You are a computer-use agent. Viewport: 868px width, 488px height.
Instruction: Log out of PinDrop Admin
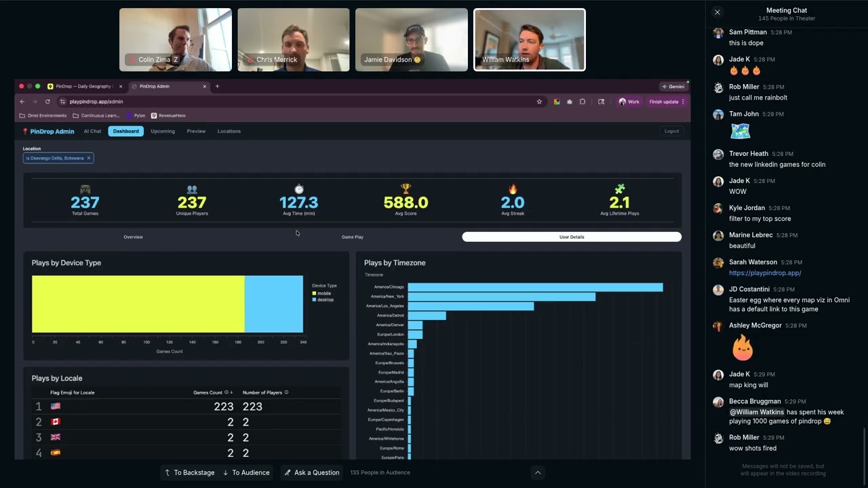(671, 131)
